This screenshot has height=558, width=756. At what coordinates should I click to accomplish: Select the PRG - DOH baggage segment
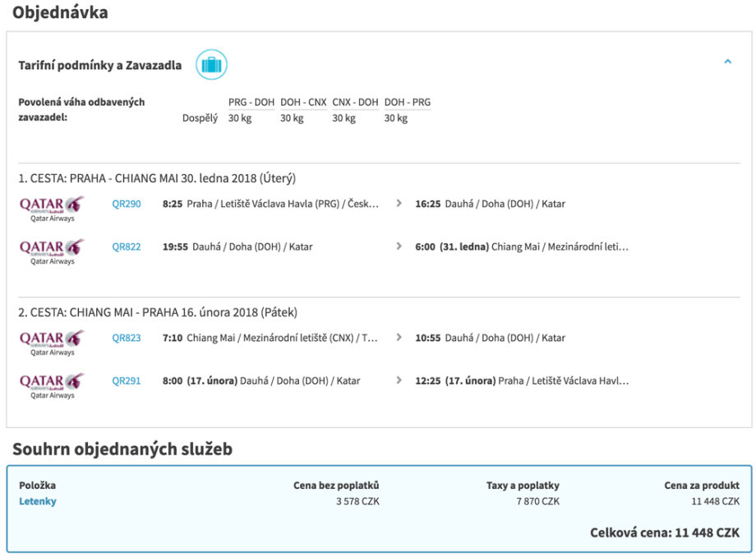coord(251,103)
